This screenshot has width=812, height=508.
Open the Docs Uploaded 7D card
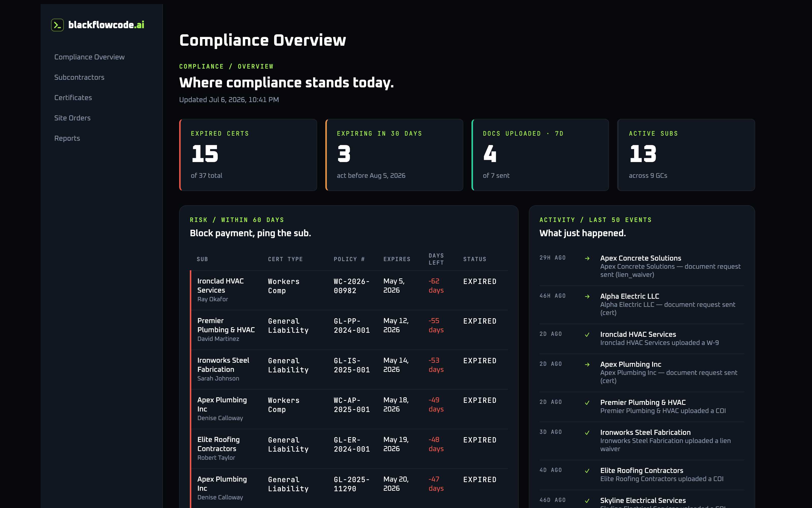540,155
